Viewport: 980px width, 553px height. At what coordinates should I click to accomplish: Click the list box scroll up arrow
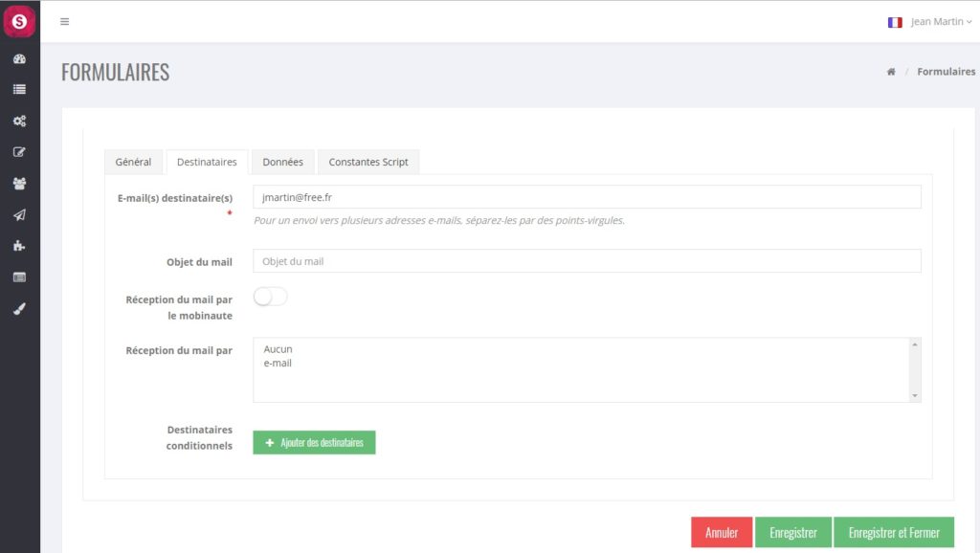[915, 345]
